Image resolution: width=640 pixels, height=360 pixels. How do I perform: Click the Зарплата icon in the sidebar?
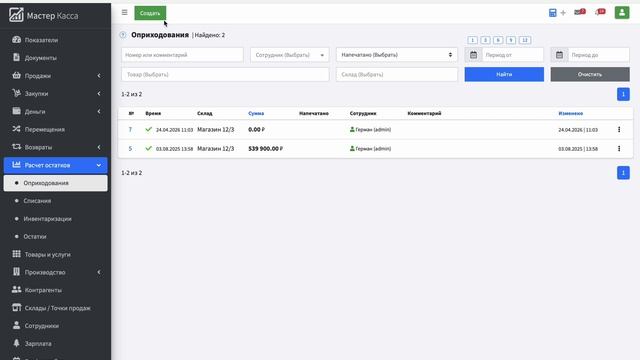tap(16, 343)
